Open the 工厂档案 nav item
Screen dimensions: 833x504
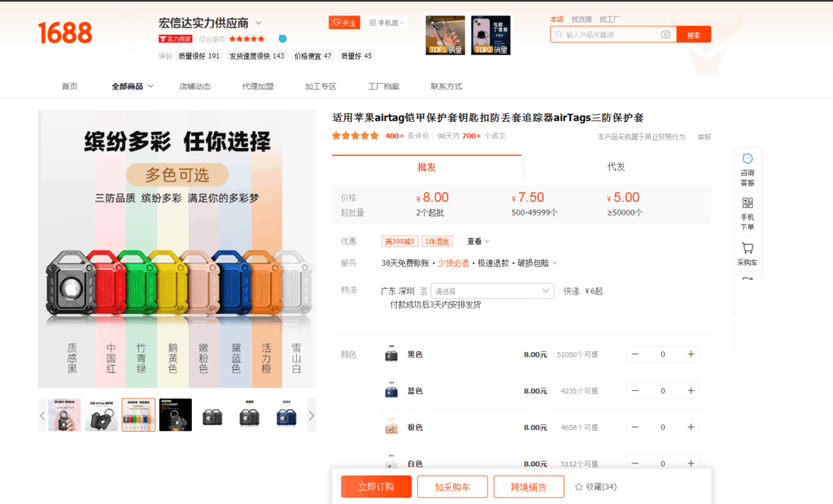[384, 86]
